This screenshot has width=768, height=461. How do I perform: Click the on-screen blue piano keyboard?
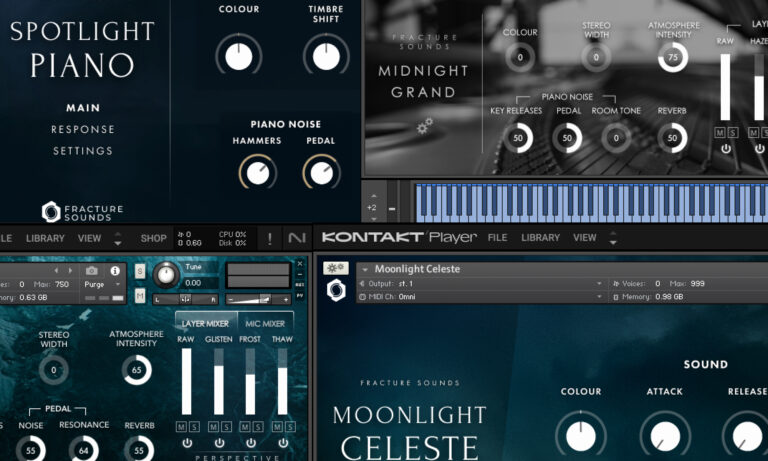(x=591, y=203)
